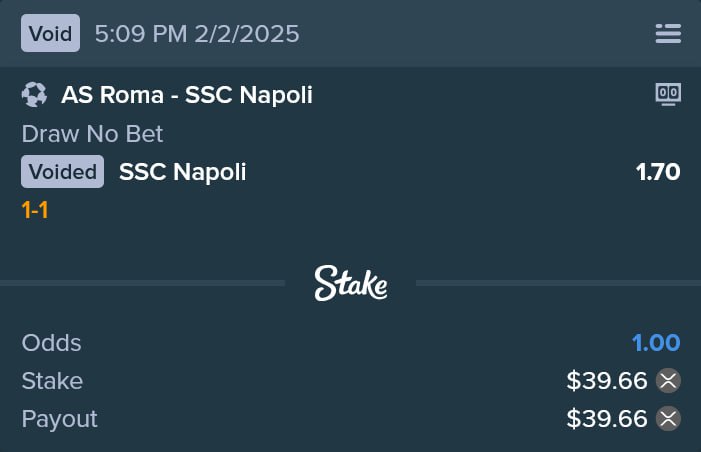Open the hamburger menu icon
This screenshot has width=701, height=452.
coord(668,34)
